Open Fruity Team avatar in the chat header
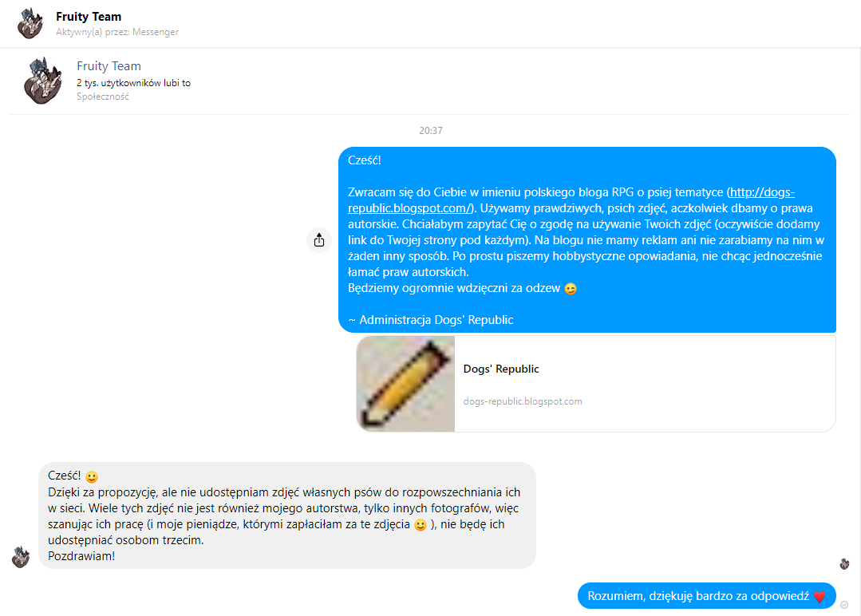 (x=30, y=24)
